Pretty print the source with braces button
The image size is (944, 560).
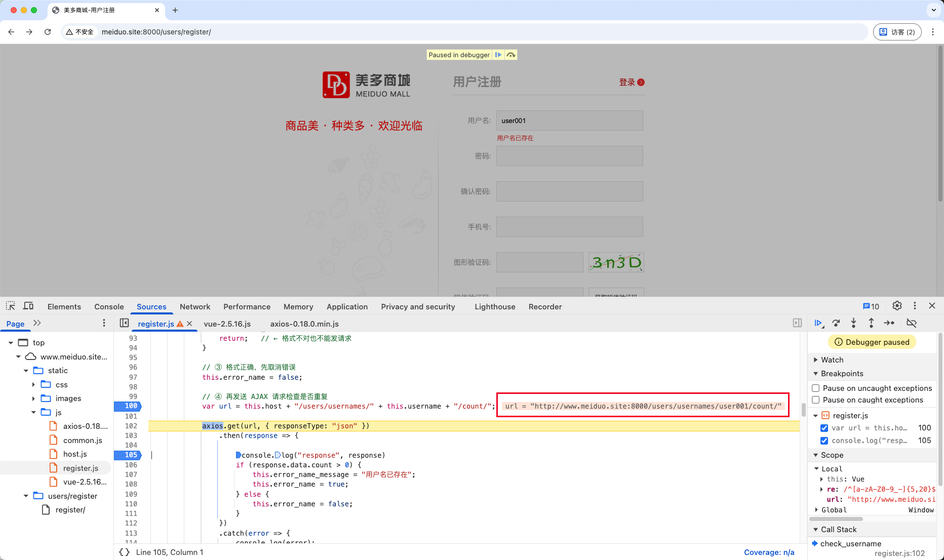124,552
